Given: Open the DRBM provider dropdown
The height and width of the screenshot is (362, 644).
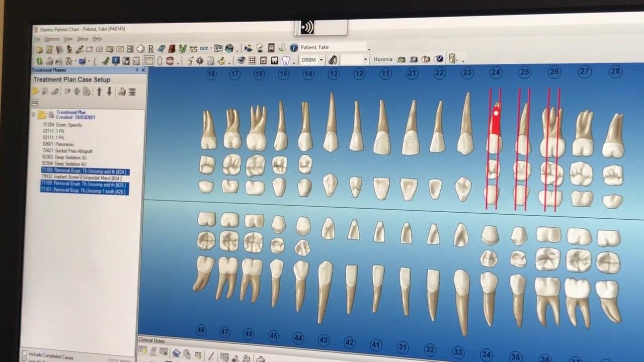Looking at the screenshot, I should pos(321,60).
